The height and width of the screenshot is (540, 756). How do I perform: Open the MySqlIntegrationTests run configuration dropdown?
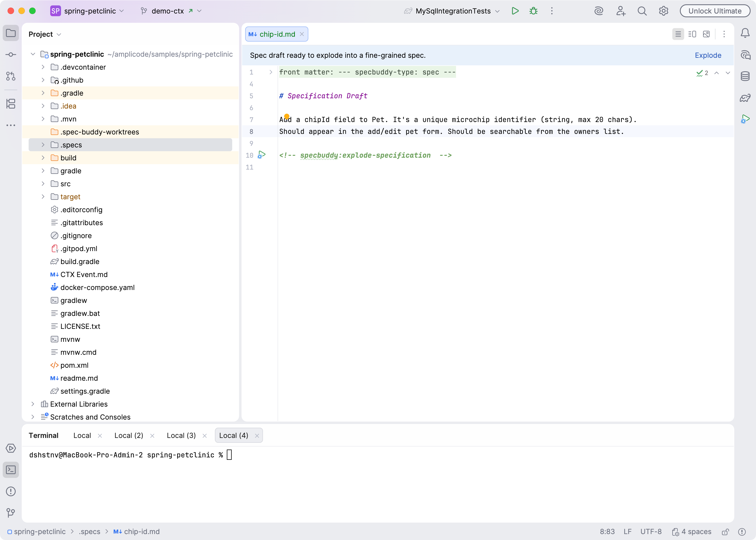453,11
